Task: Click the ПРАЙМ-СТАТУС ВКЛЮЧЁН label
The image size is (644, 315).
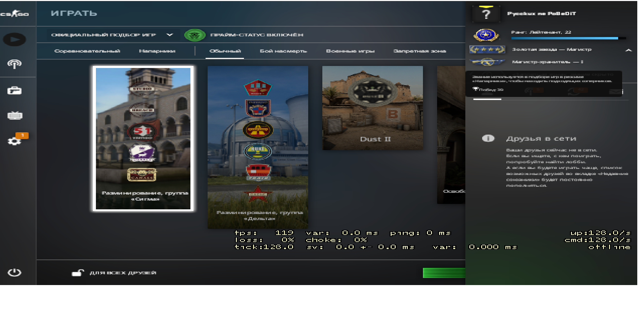Action: point(257,35)
